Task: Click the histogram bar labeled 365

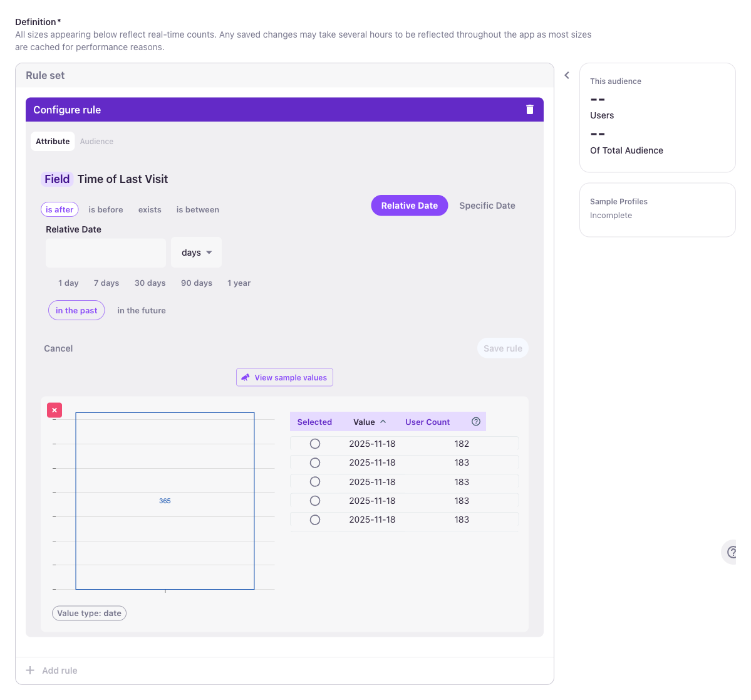Action: (165, 501)
